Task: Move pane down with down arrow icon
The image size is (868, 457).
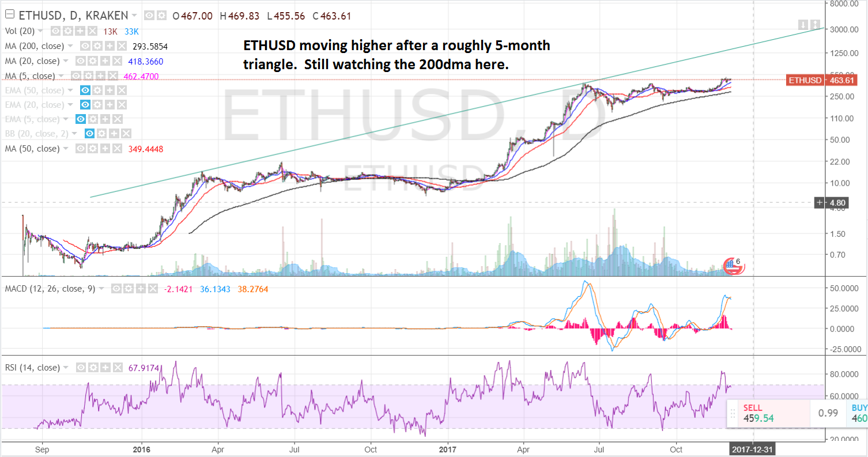Action: click(x=803, y=25)
